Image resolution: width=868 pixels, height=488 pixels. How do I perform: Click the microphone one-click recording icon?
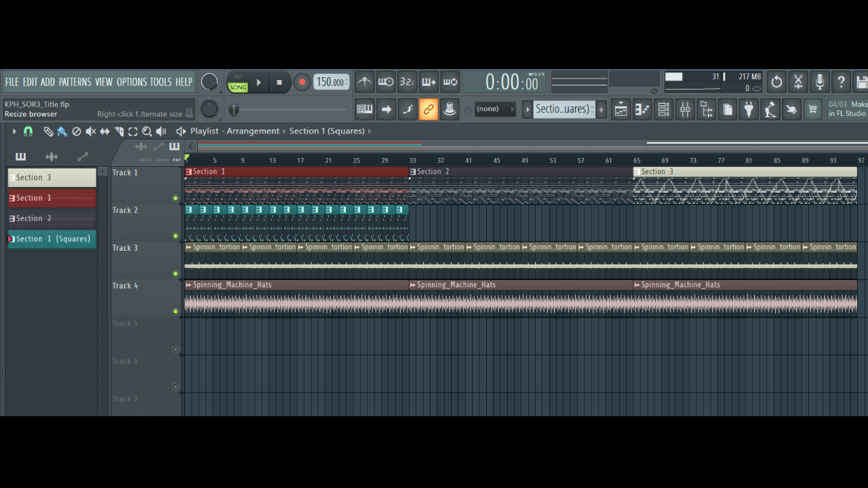[820, 82]
